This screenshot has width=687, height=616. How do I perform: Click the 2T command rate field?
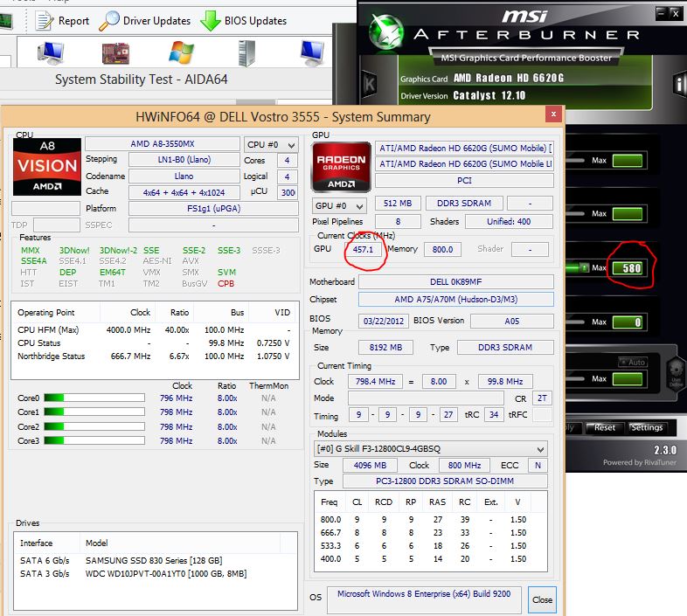(x=542, y=398)
